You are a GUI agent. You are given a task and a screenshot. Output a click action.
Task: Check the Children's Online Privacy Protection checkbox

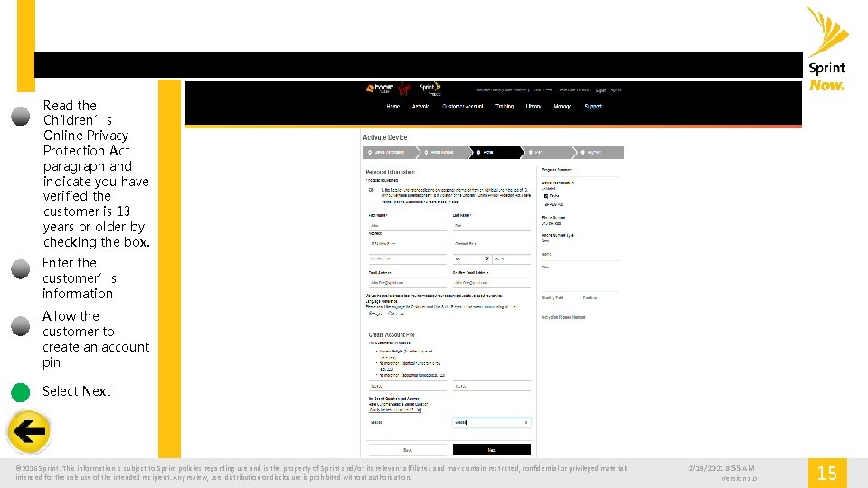371,191
